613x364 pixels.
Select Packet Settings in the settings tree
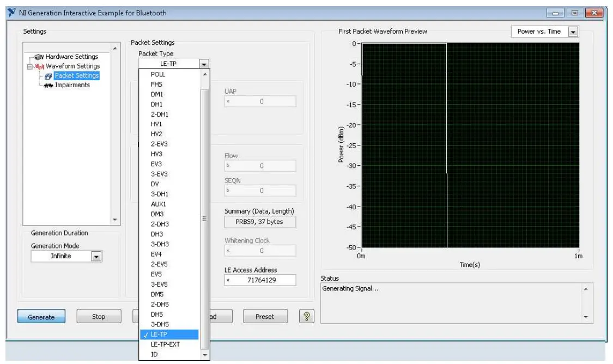point(76,76)
